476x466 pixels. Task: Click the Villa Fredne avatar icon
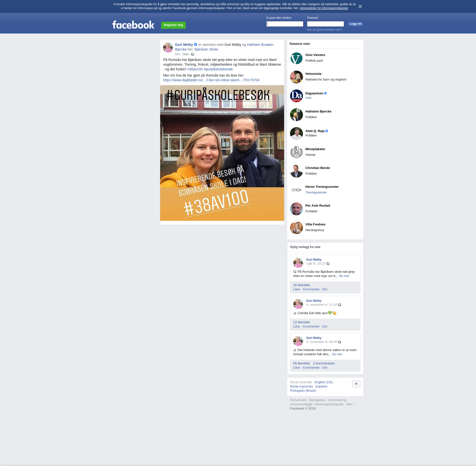click(297, 228)
